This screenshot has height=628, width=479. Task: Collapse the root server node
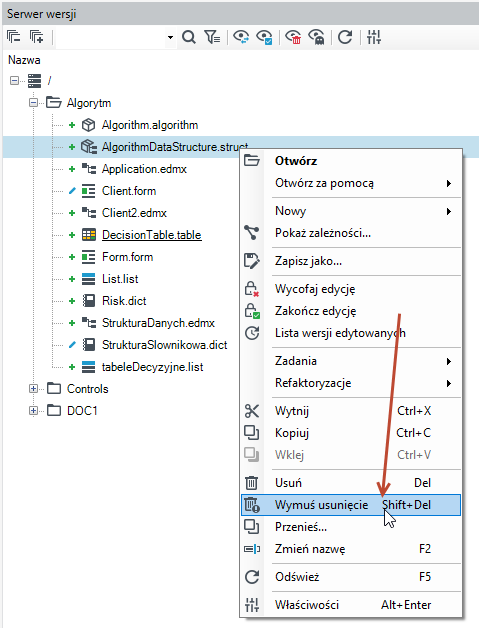click(14, 81)
